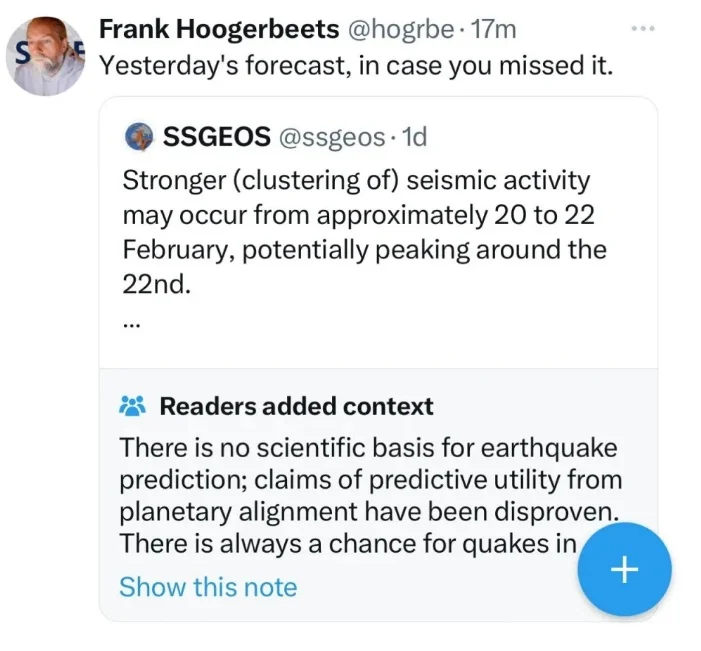Expand the truncated quoted tweet ellipsis
This screenshot has height=651, width=701.
[x=130, y=323]
